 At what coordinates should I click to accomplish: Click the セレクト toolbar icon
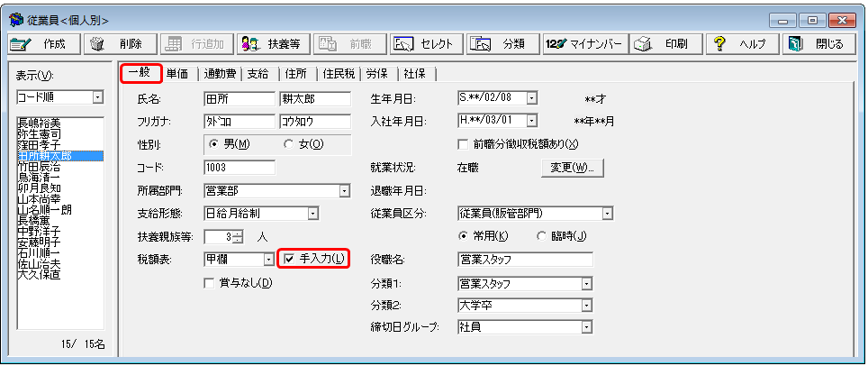[402, 43]
